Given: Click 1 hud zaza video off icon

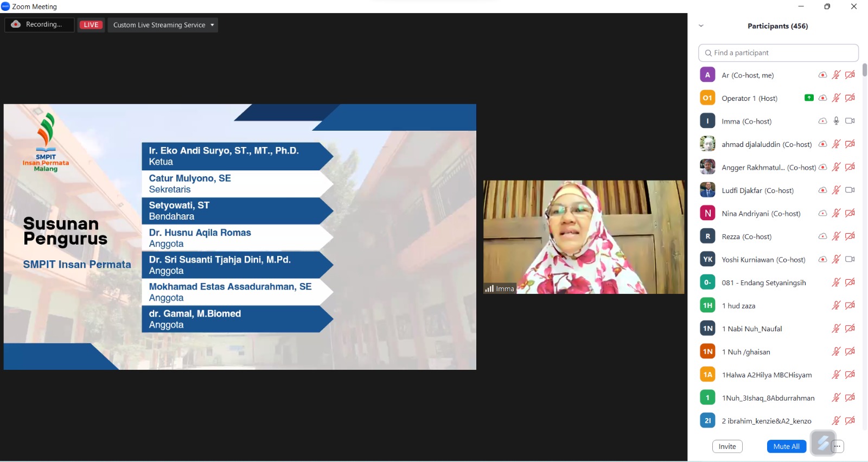Looking at the screenshot, I should pos(850,305).
